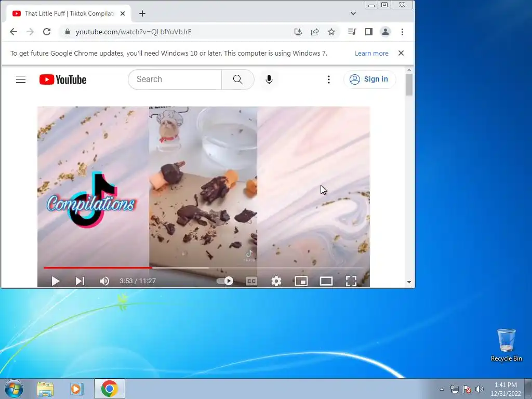The width and height of the screenshot is (532, 399).
Task: Toggle the autoplay switch
Action: click(x=225, y=281)
